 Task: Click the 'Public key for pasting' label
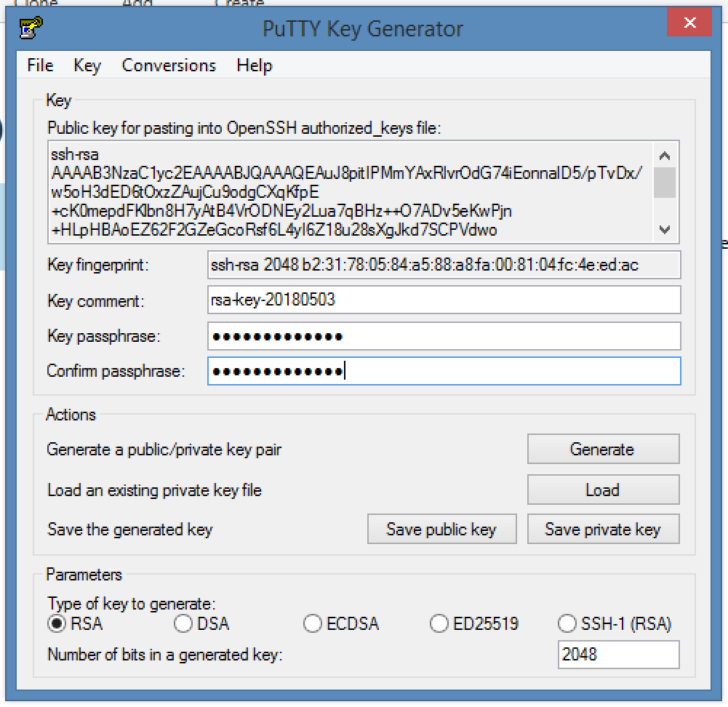(x=244, y=128)
